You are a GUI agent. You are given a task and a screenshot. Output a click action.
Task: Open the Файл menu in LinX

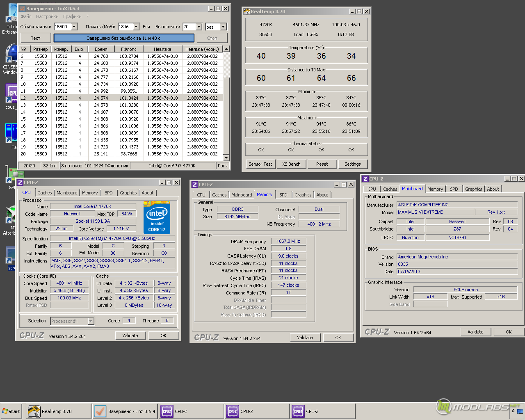(x=26, y=16)
